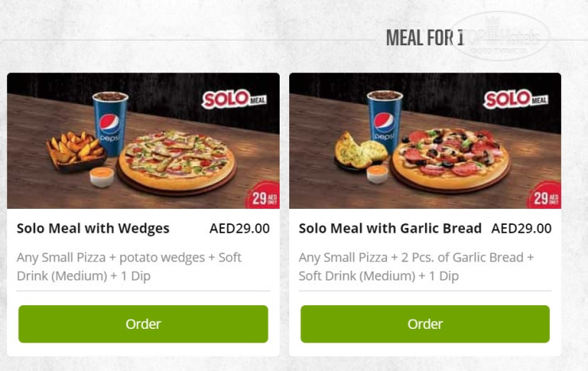Viewport: 588px width, 371px height.
Task: Open the Solo Meal with Garlic Bread title
Action: click(390, 228)
